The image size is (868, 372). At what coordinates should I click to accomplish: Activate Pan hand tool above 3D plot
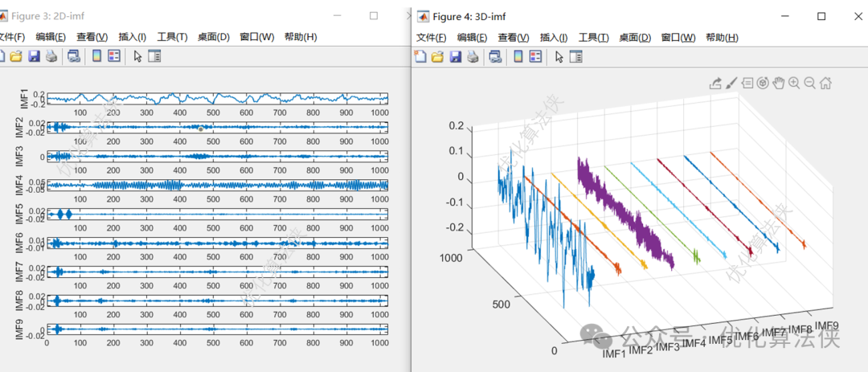pyautogui.click(x=778, y=83)
